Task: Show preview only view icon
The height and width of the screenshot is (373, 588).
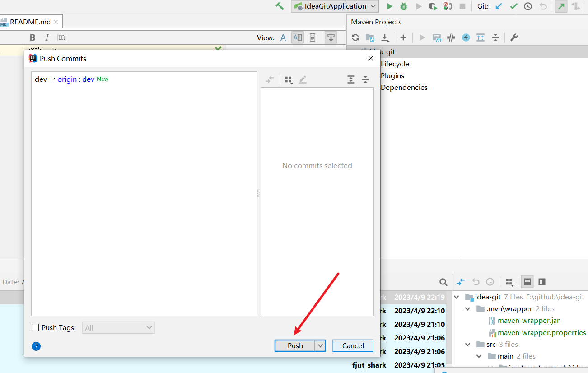Action: (x=313, y=37)
